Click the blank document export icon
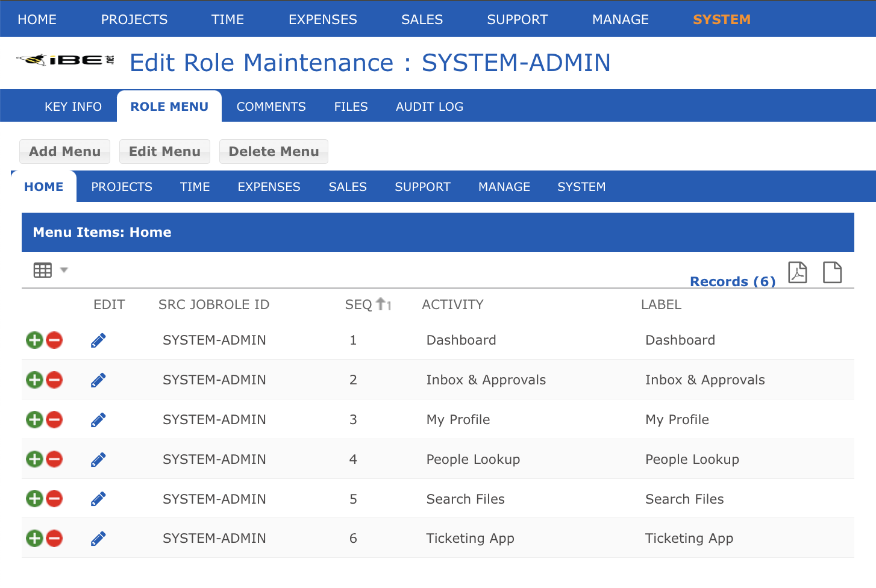 coord(833,272)
